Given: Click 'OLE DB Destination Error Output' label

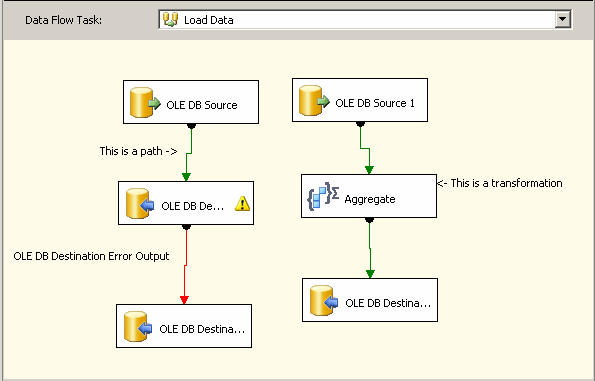Looking at the screenshot, I should click(91, 256).
